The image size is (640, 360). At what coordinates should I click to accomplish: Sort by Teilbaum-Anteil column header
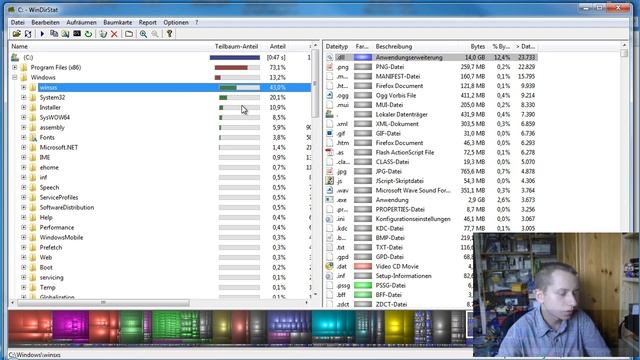click(237, 47)
